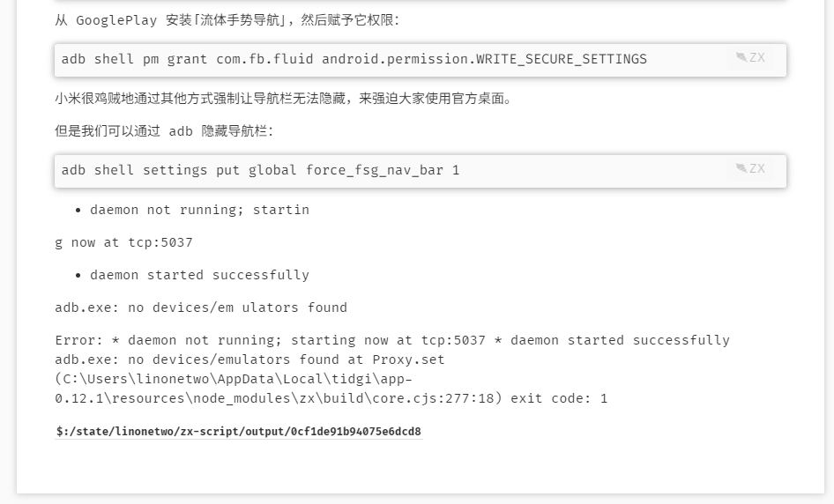This screenshot has height=504, width=834.
Task: Click the shell icon in the pm grant code block
Action: pyautogui.click(x=741, y=57)
